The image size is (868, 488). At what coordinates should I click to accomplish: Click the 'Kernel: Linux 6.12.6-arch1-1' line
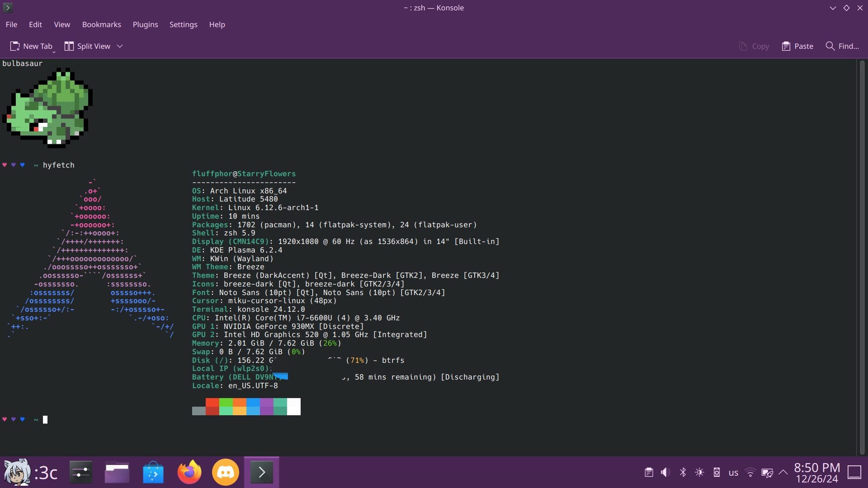pos(255,208)
